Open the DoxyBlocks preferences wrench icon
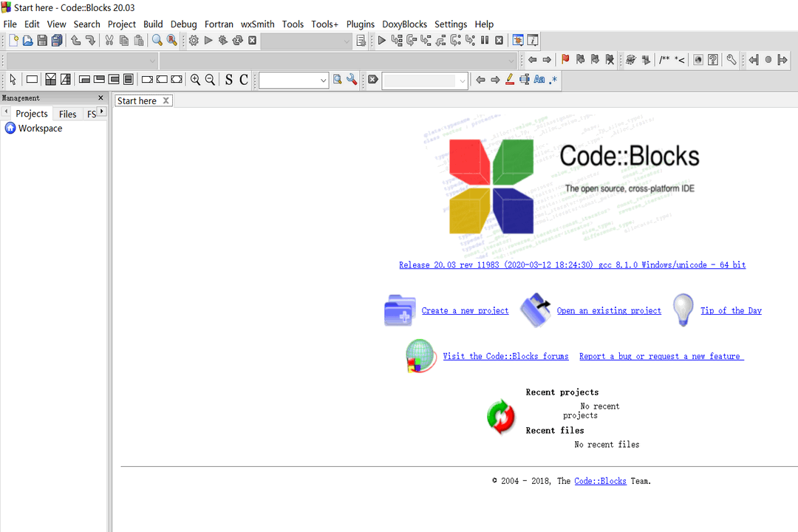 tap(731, 60)
